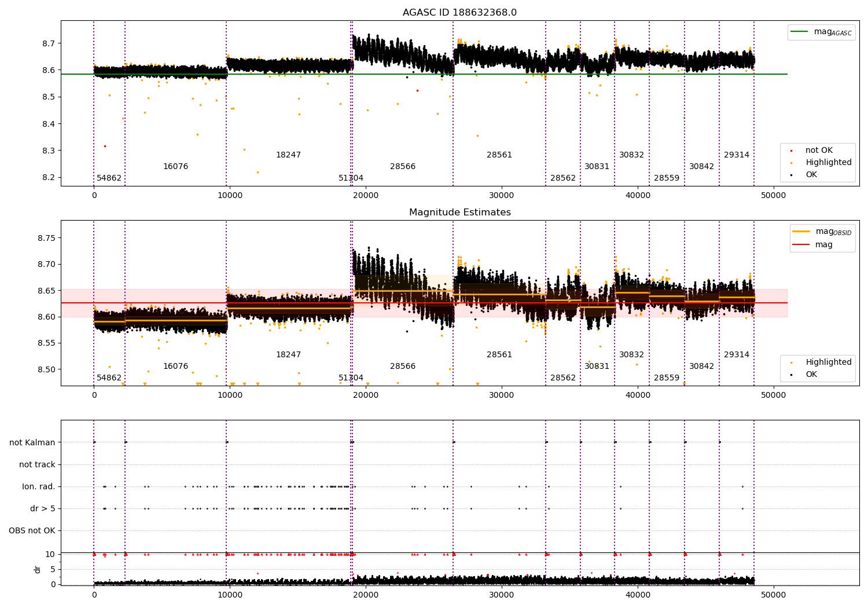Click the 8.50 y-axis tick label
Screen dimensions: 868x608
tap(46, 370)
